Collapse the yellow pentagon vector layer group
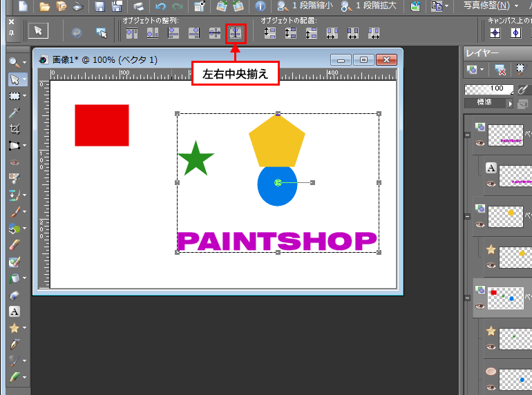This screenshot has height=395, width=532. click(x=468, y=216)
